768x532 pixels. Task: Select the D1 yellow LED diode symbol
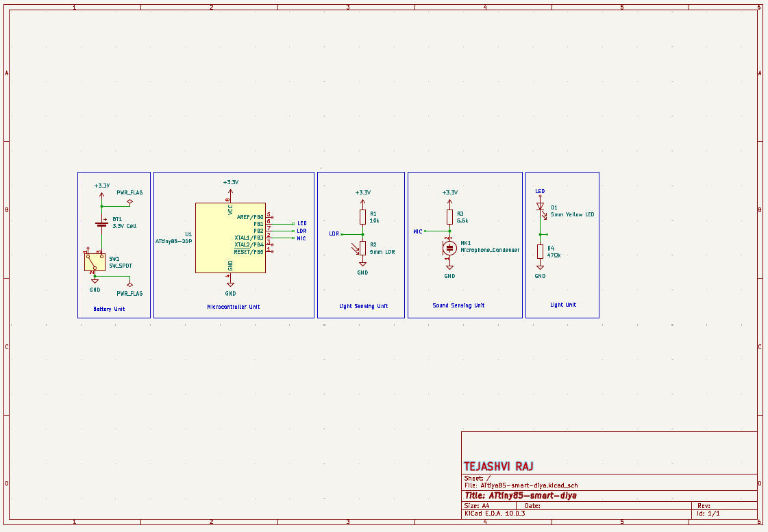[x=541, y=207]
